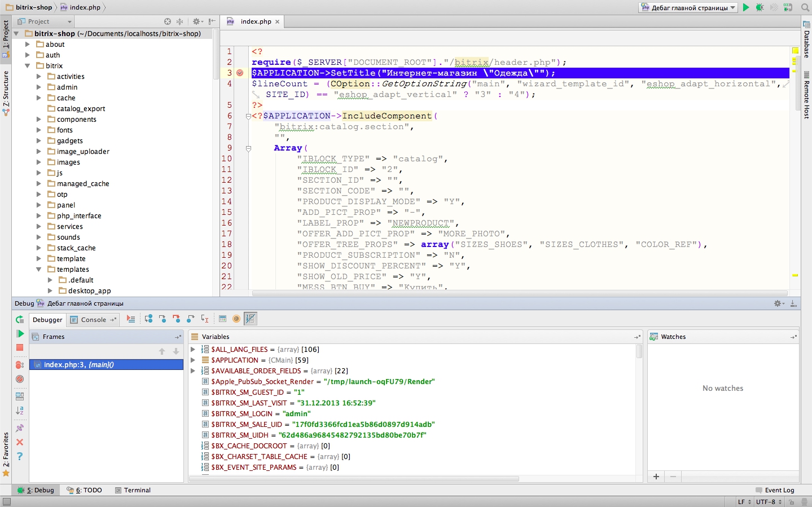Expand the about folder
Image resolution: width=812 pixels, height=507 pixels.
(27, 44)
